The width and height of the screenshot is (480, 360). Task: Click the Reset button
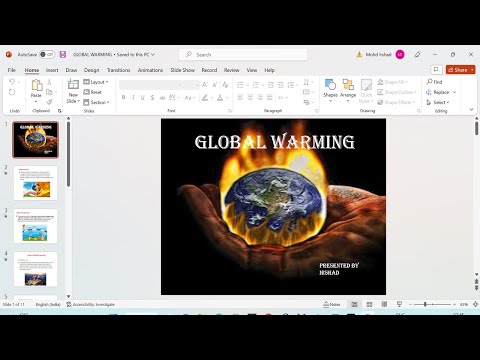(x=92, y=92)
